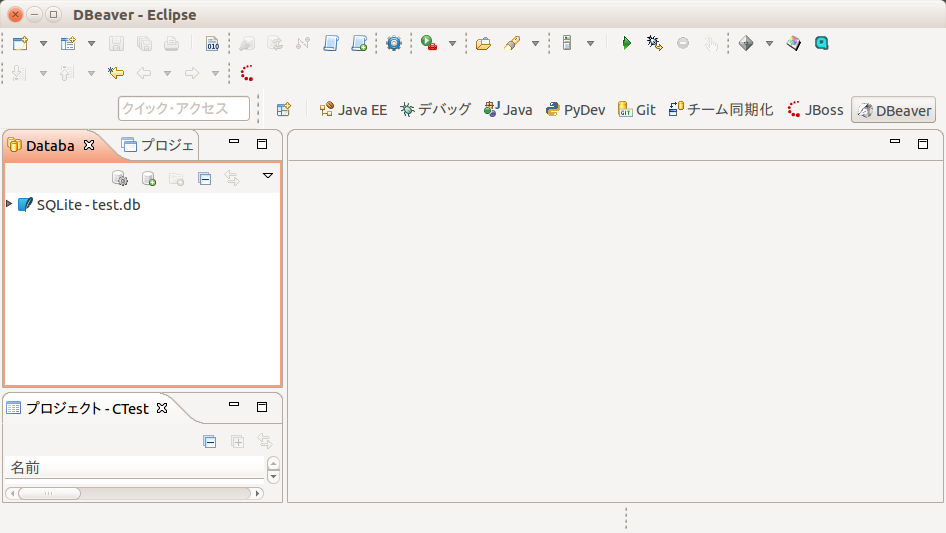This screenshot has width=946, height=533.
Task: Open the Database Navigator view menu arrow
Action: pyautogui.click(x=268, y=176)
